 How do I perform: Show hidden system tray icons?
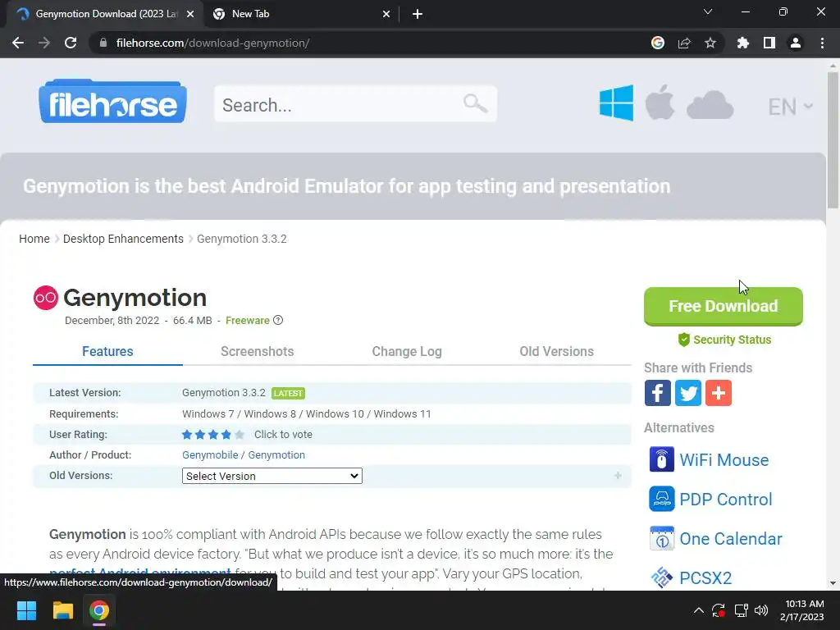click(699, 610)
